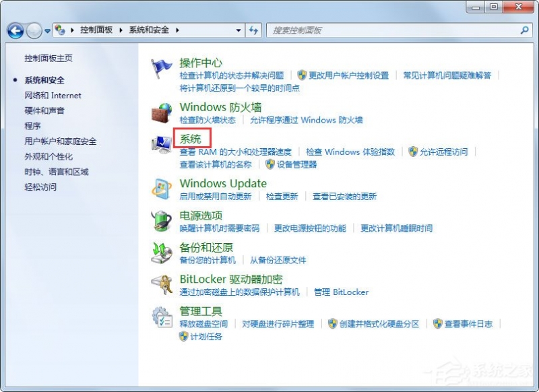The image size is (539, 392).
Task: Click 系统和安全 breadcrumb segment
Action: tap(149, 30)
